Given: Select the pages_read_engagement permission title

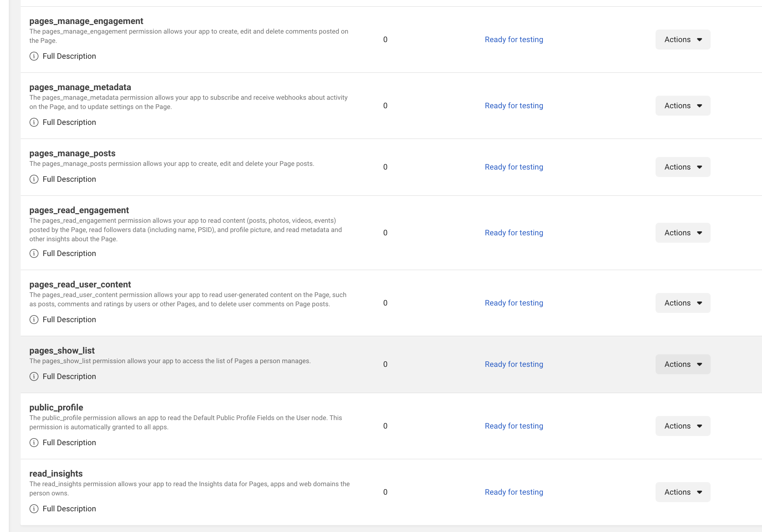Looking at the screenshot, I should click(79, 211).
